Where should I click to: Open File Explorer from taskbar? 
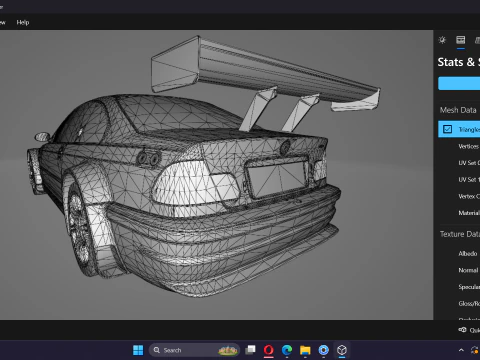tap(305, 350)
